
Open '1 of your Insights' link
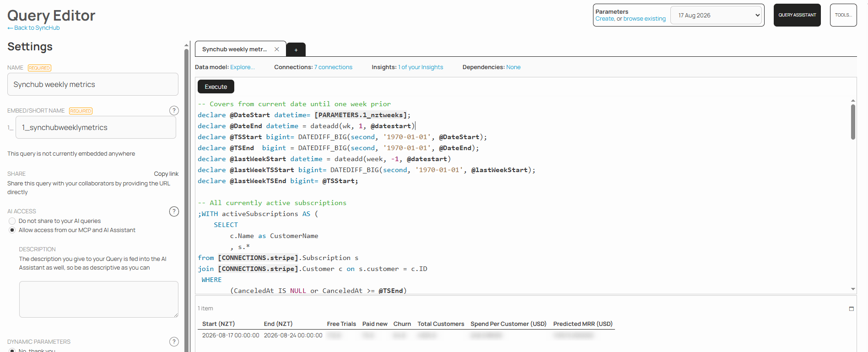pyautogui.click(x=421, y=67)
